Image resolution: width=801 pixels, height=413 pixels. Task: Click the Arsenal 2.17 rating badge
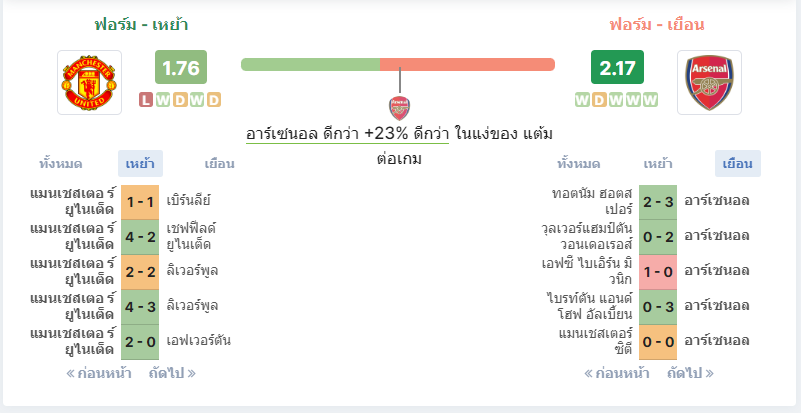click(x=617, y=67)
